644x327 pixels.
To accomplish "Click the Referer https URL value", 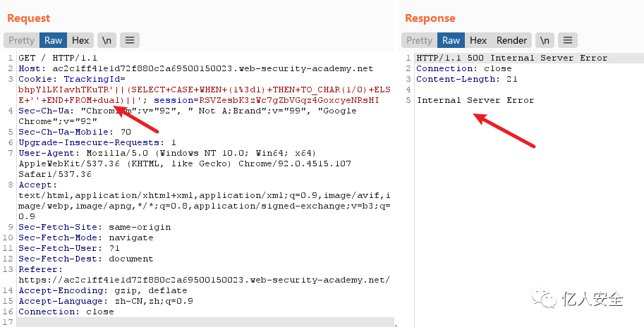I will [x=204, y=280].
